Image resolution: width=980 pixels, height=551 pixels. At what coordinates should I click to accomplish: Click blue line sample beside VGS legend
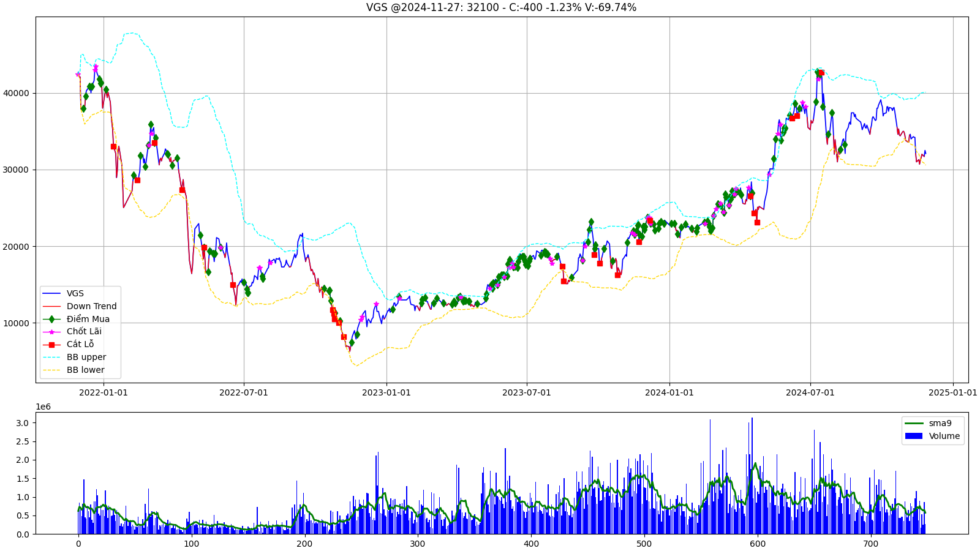point(51,293)
